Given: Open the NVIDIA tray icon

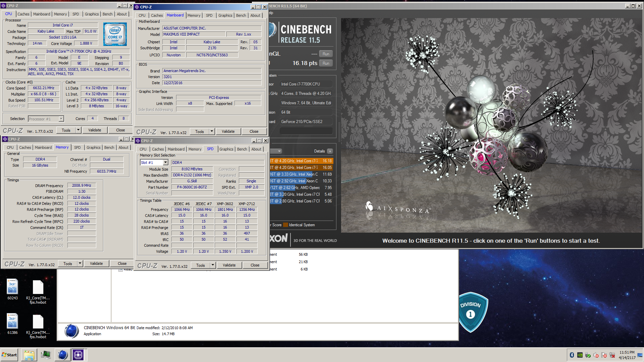Looking at the screenshot, I should 580,355.
